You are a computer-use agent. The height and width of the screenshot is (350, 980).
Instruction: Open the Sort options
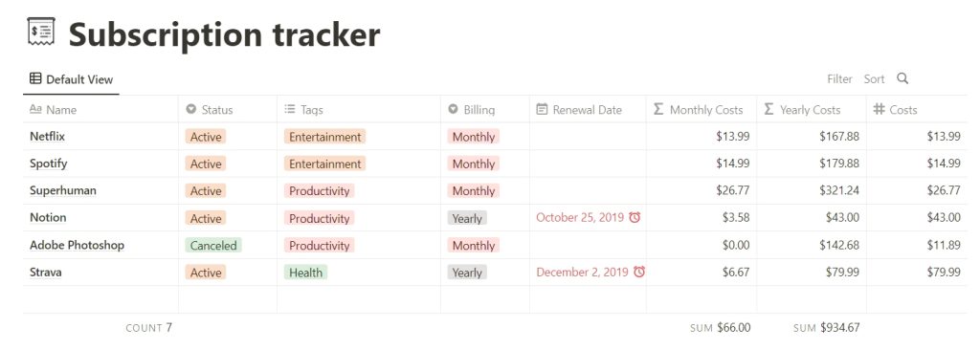pyautogui.click(x=874, y=79)
